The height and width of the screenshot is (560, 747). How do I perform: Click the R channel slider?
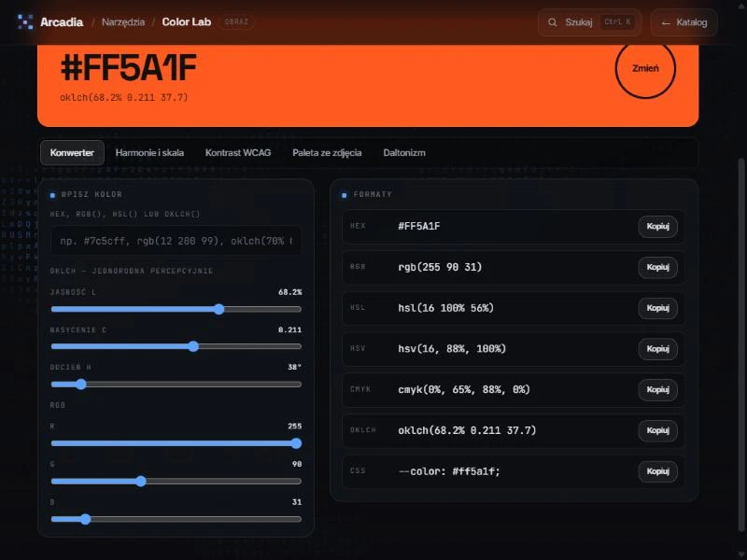coord(176,443)
